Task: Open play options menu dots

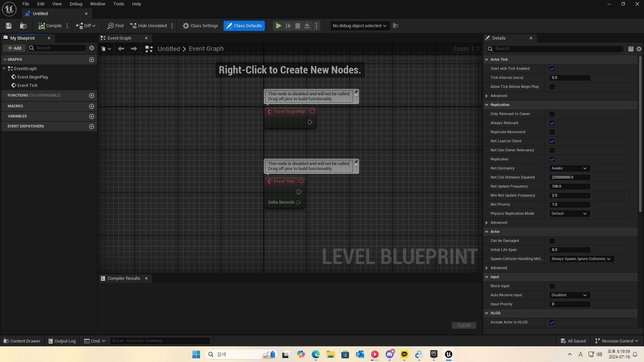Action: (316, 26)
